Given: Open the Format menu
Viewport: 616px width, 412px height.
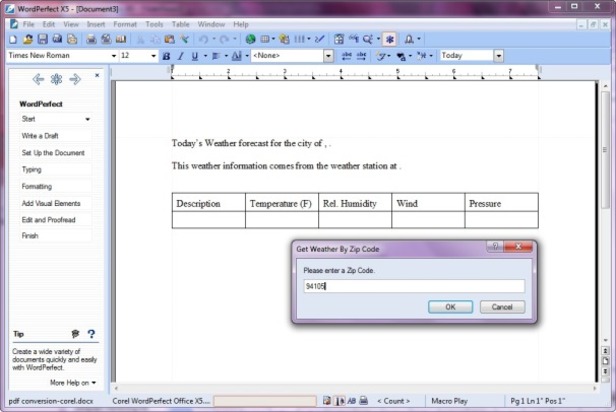Looking at the screenshot, I should [x=125, y=24].
